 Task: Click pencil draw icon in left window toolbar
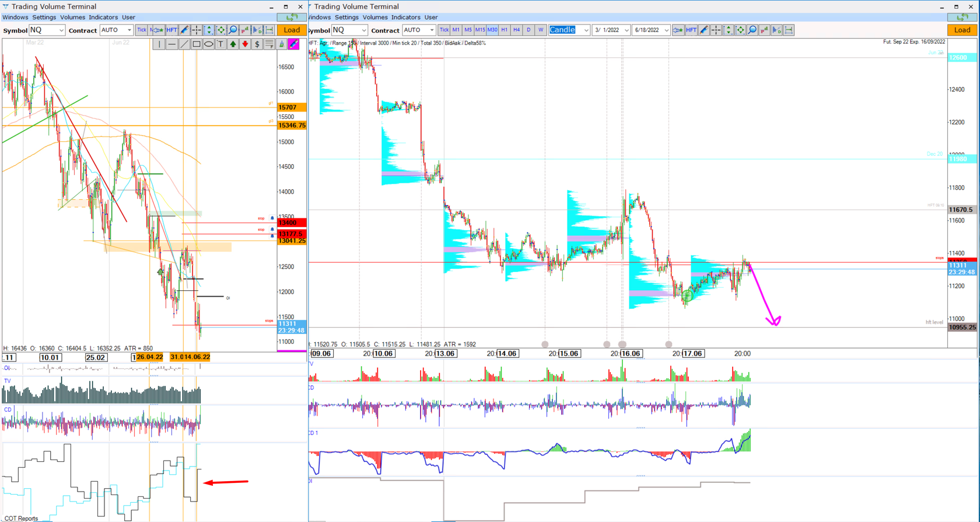tap(184, 30)
